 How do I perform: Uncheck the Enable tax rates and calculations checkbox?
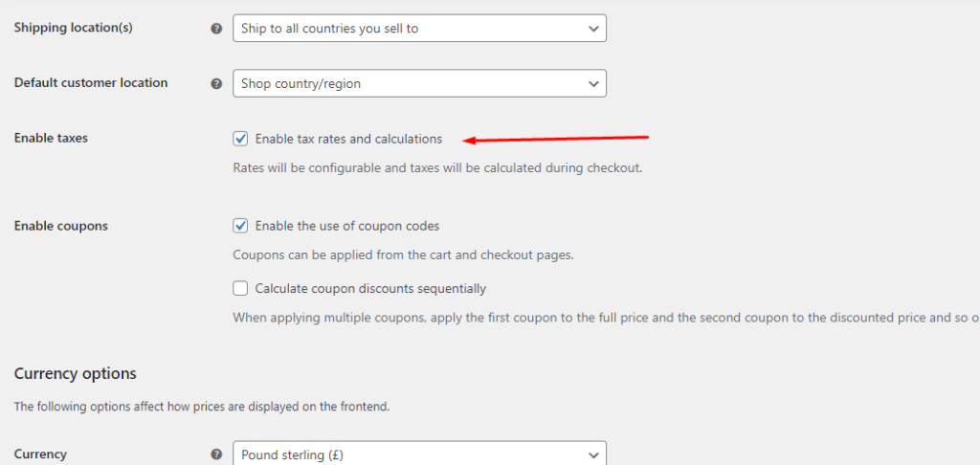click(x=240, y=139)
